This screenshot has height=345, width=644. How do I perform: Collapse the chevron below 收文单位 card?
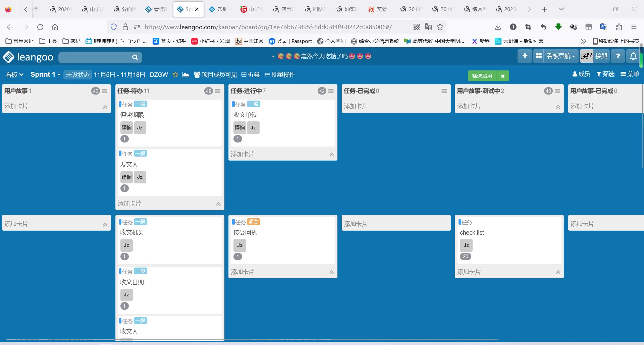tap(332, 155)
